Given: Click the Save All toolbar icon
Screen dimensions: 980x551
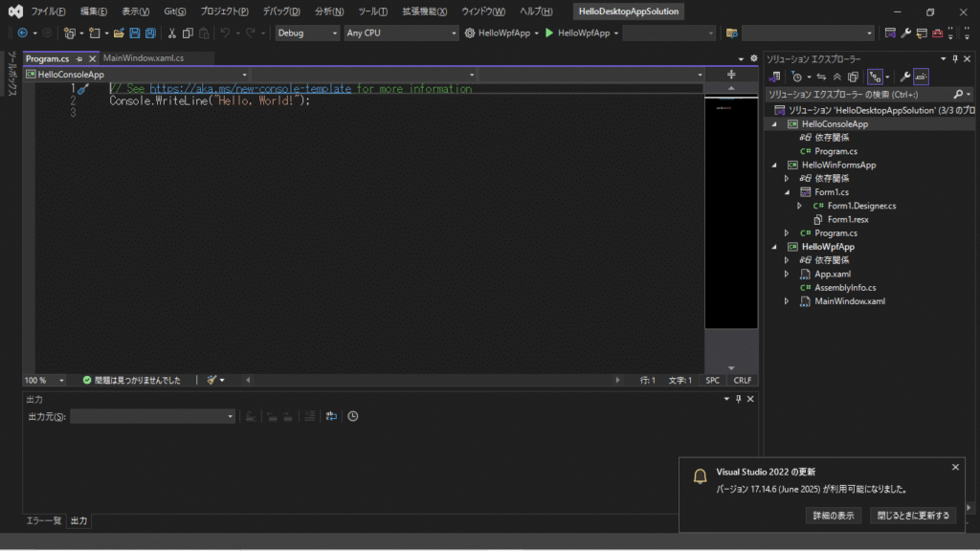Looking at the screenshot, I should (151, 33).
